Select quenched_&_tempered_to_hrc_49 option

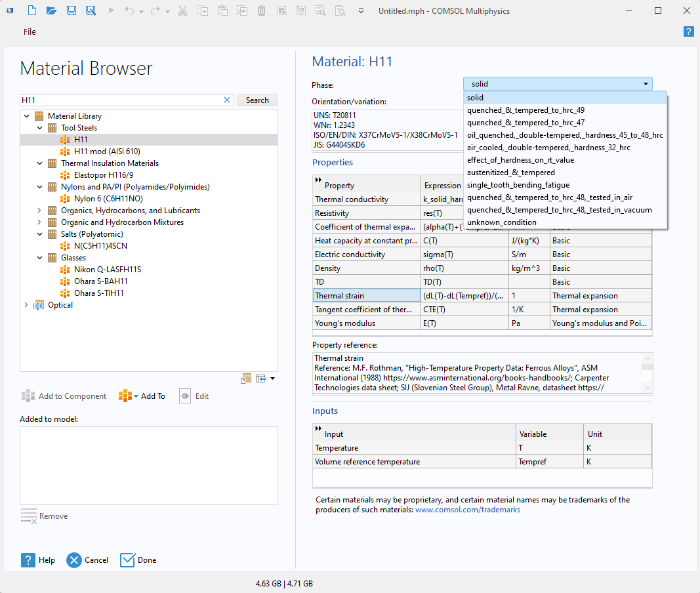pos(525,110)
